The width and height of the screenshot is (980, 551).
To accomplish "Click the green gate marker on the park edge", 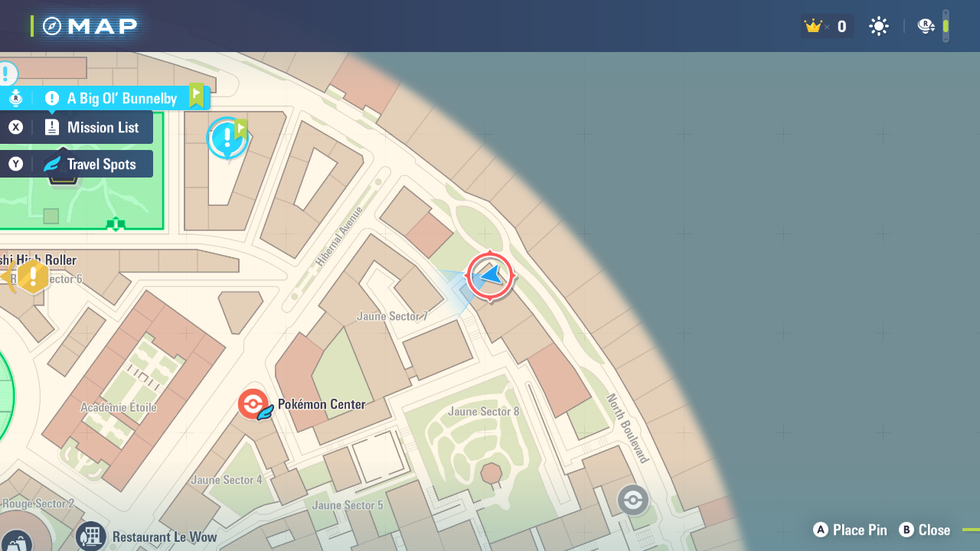I will pyautogui.click(x=116, y=224).
